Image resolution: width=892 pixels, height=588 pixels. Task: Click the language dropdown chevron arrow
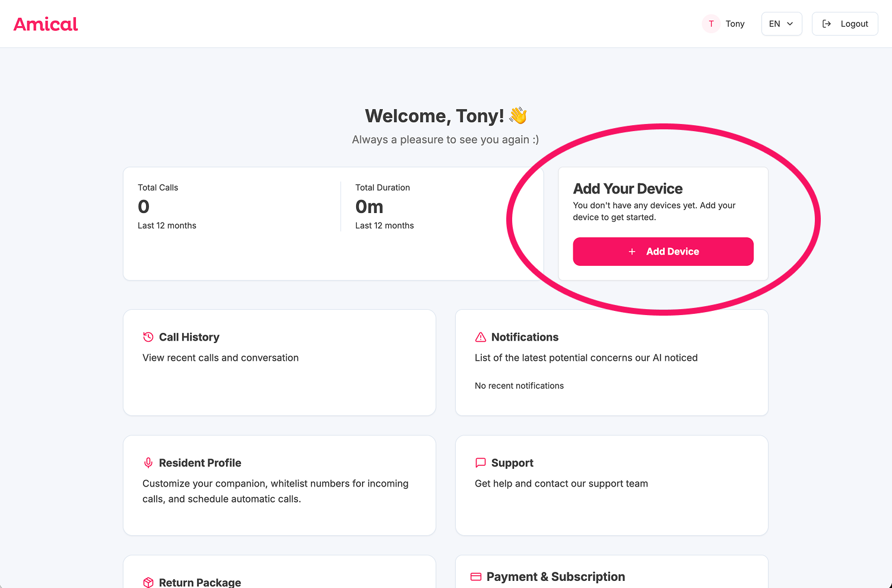pos(790,24)
